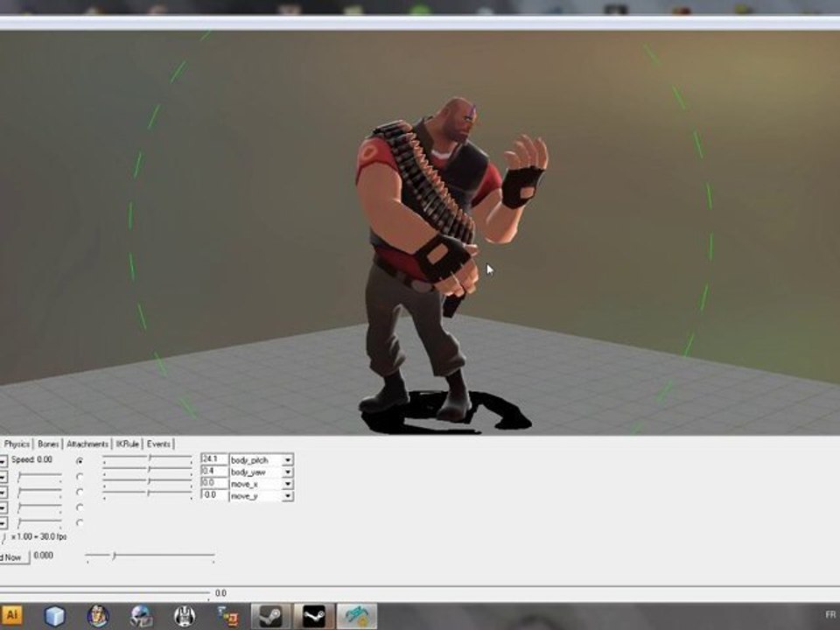Image resolution: width=840 pixels, height=630 pixels.
Task: Switch to the Events tab
Action: coord(158,444)
